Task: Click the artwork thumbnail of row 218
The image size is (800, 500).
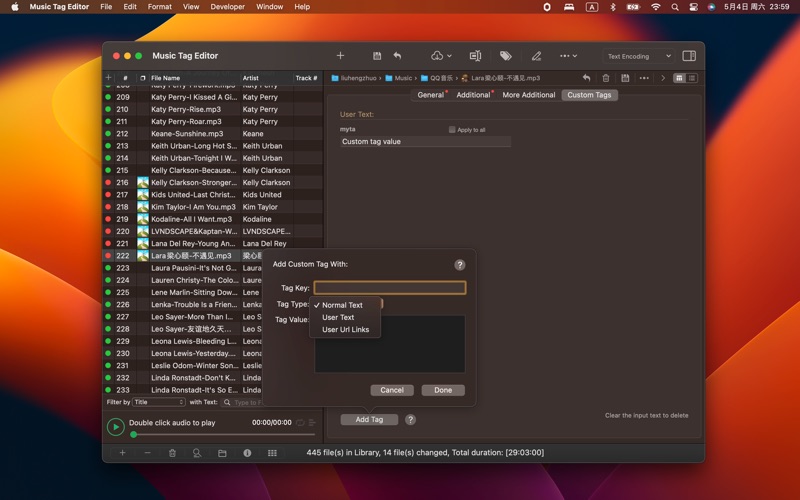Action: 143,207
